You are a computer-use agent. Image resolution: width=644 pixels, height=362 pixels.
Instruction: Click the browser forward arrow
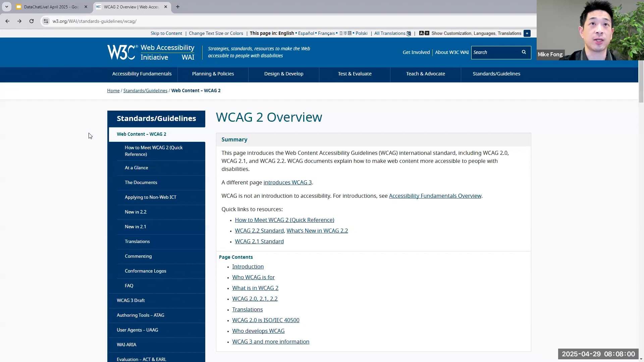click(x=19, y=21)
